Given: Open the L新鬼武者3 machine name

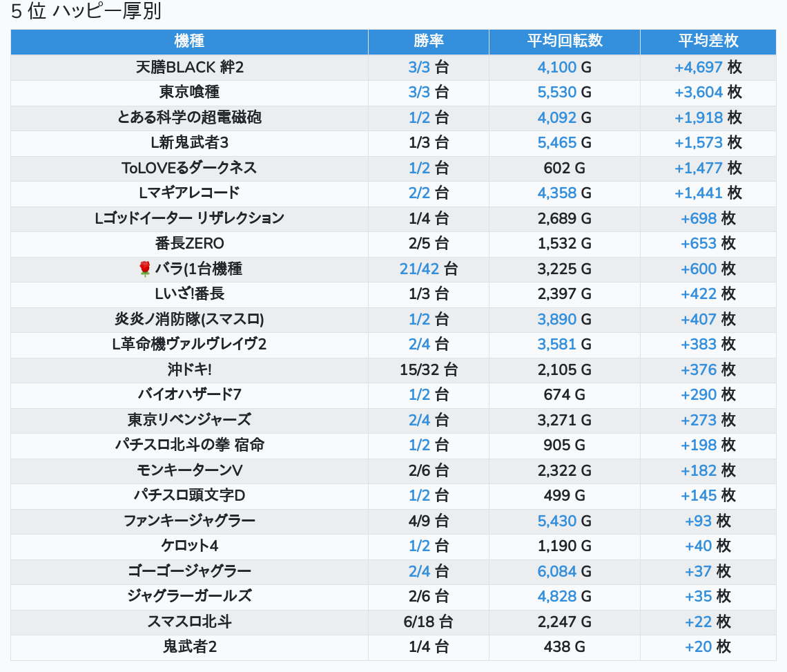Looking at the screenshot, I should tap(189, 142).
